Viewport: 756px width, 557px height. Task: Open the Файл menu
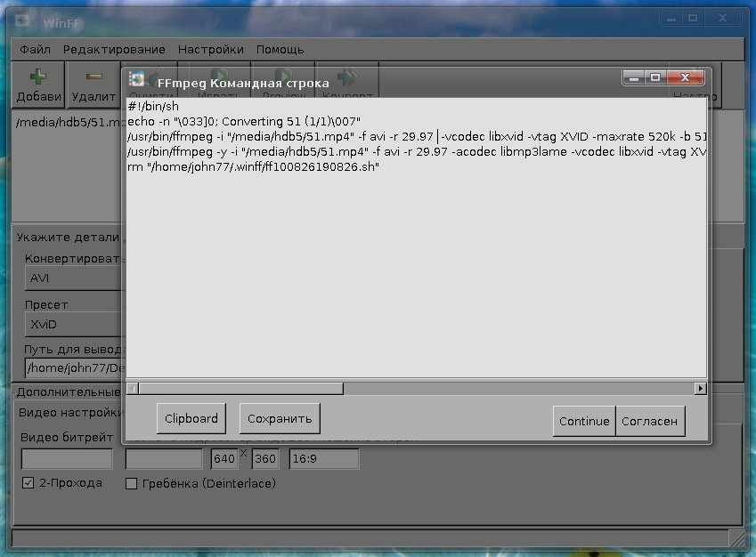click(35, 50)
